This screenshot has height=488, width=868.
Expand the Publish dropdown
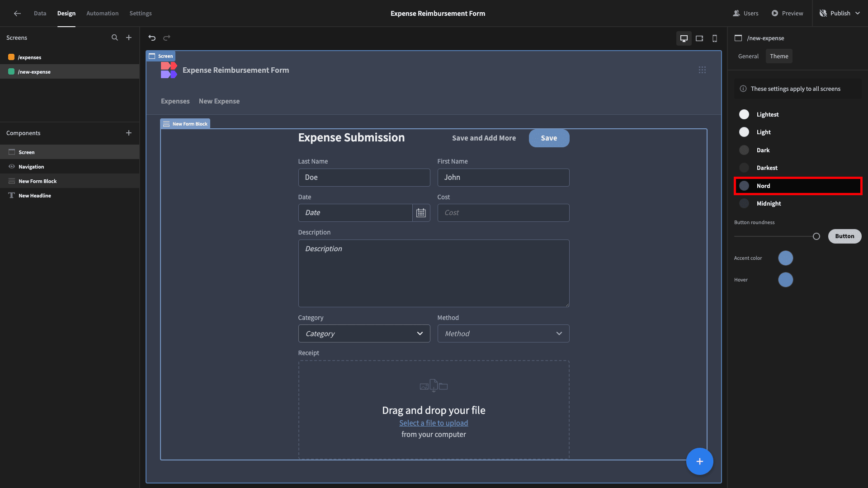tap(858, 14)
